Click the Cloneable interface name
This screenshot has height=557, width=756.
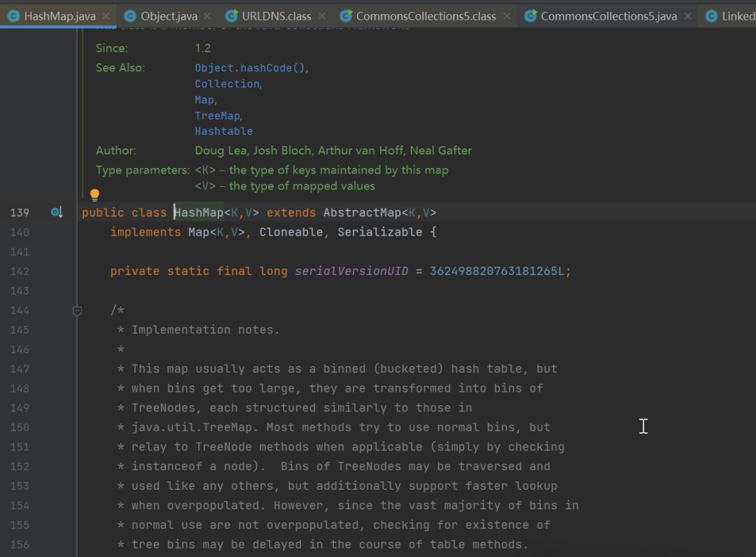pyautogui.click(x=291, y=232)
